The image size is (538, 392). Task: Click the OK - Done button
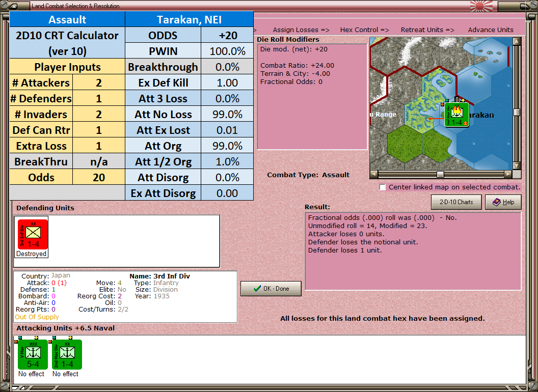click(x=271, y=289)
